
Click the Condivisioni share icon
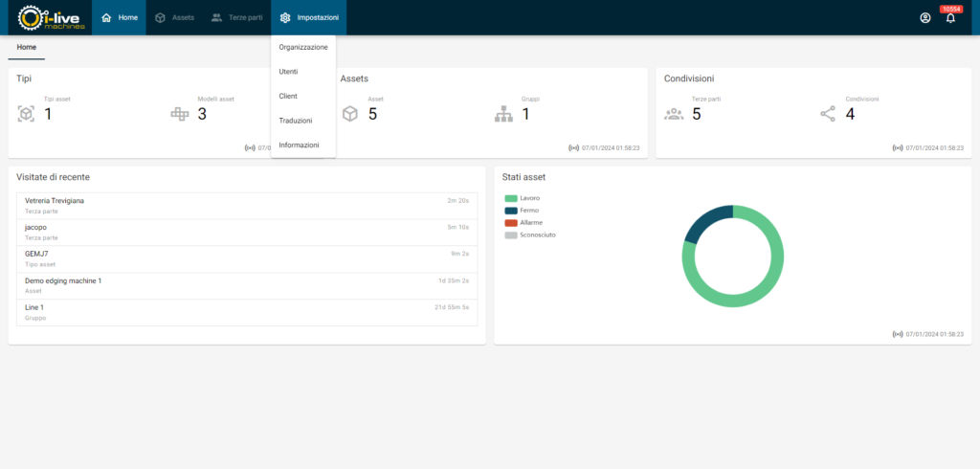(x=828, y=114)
